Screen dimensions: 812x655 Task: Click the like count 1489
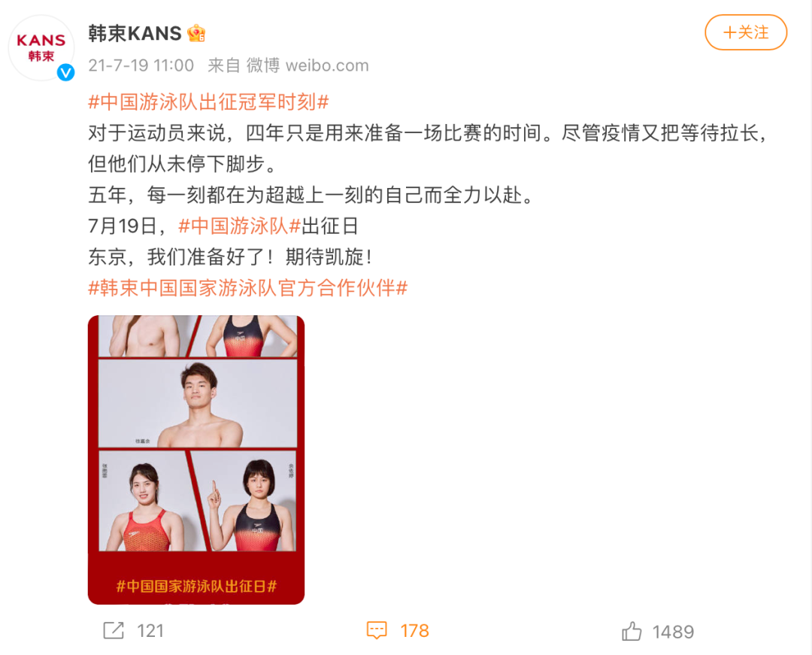coord(673,632)
